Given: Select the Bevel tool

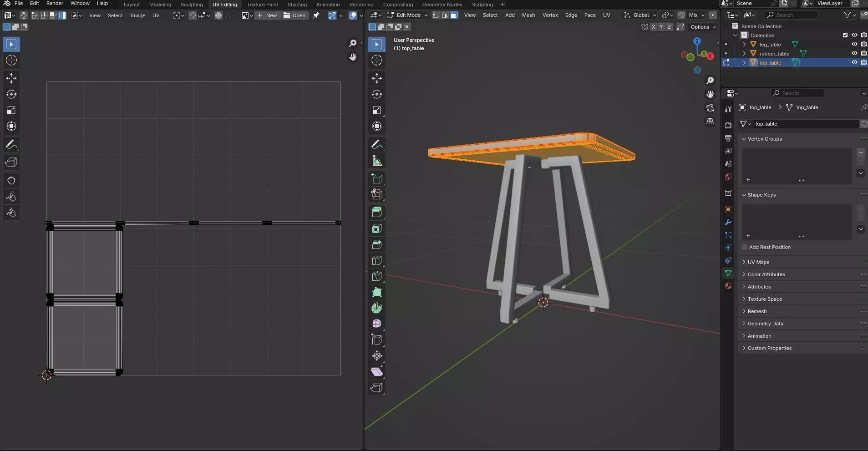Looking at the screenshot, I should [377, 244].
